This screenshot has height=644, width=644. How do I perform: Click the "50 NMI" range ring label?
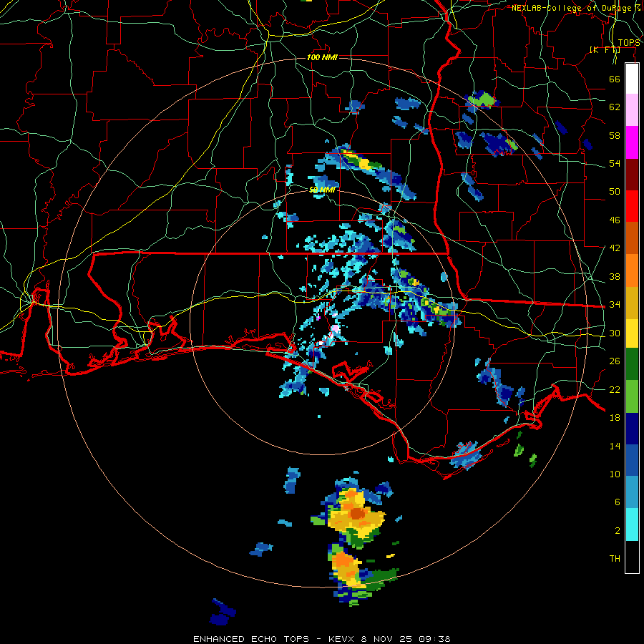click(x=322, y=190)
